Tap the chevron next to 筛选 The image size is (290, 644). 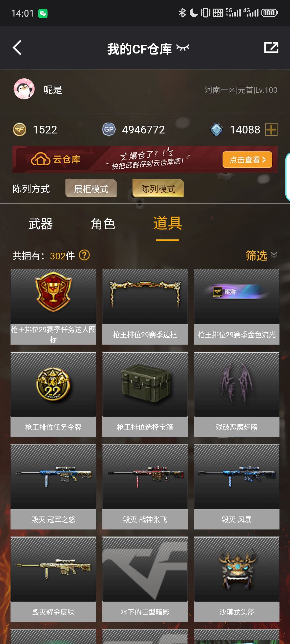click(x=274, y=255)
